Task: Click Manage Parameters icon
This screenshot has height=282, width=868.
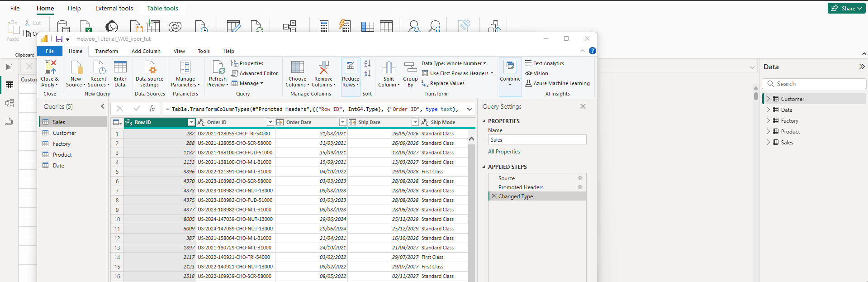Action: click(x=185, y=67)
